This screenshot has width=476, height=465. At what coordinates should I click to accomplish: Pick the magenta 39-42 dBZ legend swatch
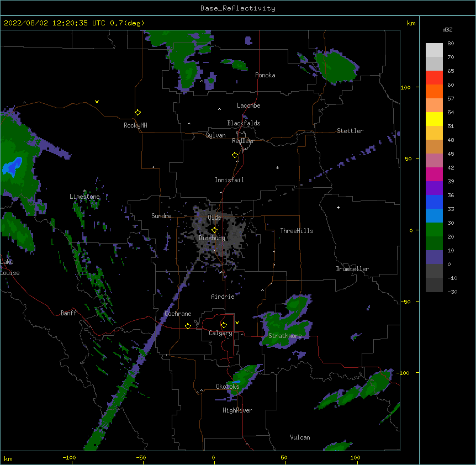[434, 174]
